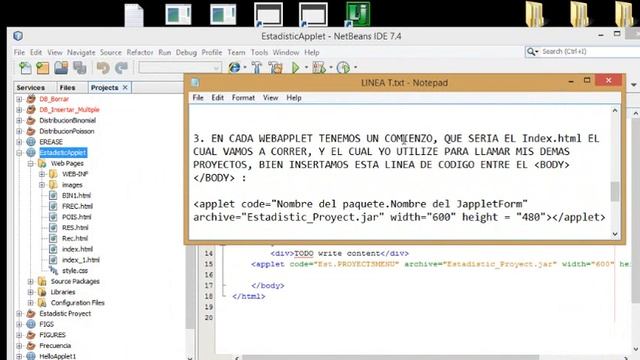Expand the DB_Borrar project node
Image resolution: width=640 pixels, height=360 pixels.
coord(19,99)
